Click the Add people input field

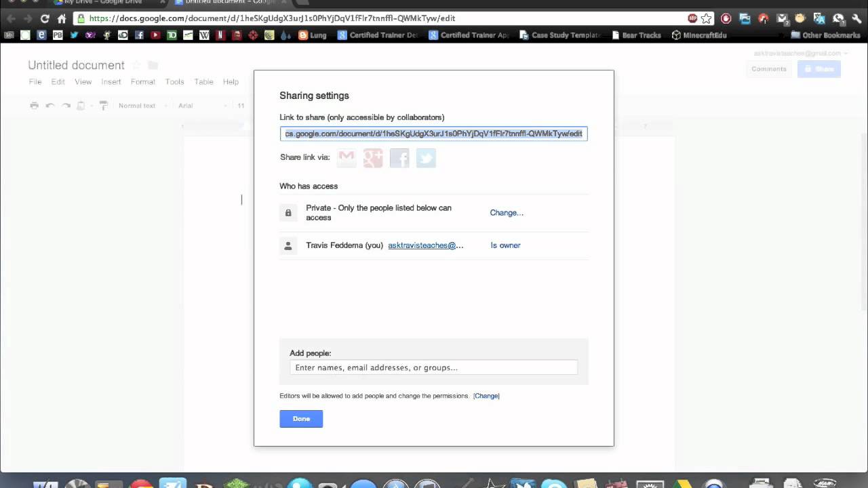point(433,367)
